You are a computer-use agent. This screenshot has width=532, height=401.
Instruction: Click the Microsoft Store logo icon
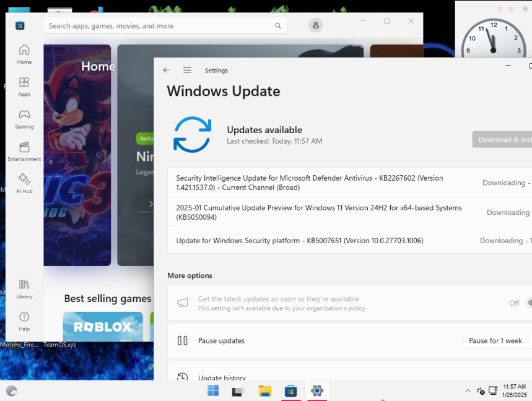[20, 25]
